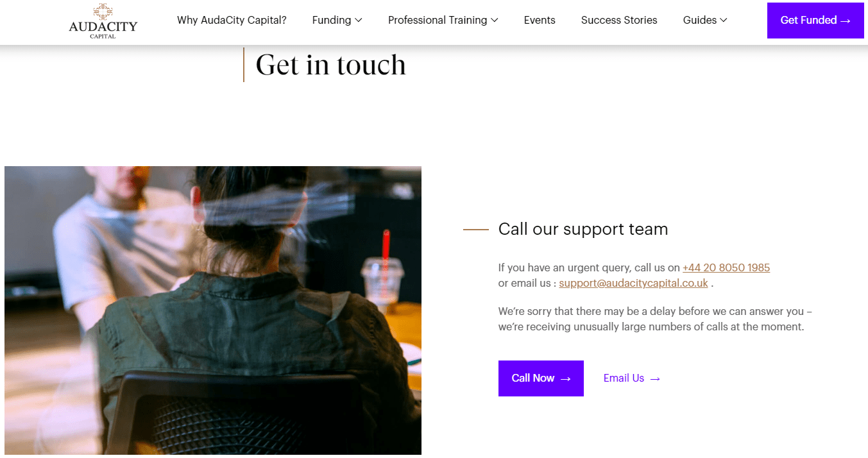
Task: Click the Call Now button
Action: (541, 378)
